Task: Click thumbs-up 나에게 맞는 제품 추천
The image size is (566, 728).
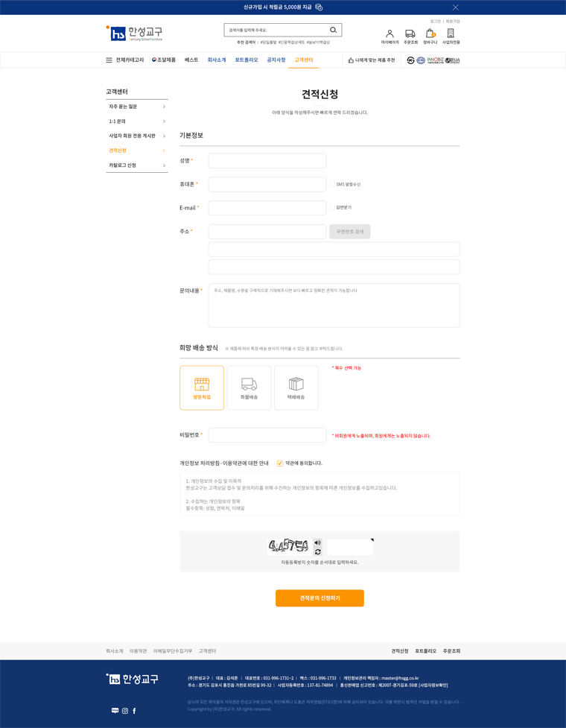Action: [x=371, y=60]
